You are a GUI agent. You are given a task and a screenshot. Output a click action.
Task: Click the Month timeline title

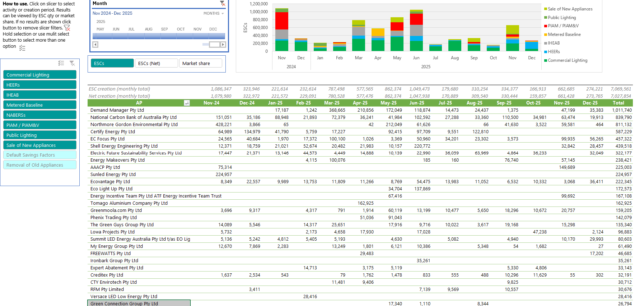pyautogui.click(x=100, y=4)
